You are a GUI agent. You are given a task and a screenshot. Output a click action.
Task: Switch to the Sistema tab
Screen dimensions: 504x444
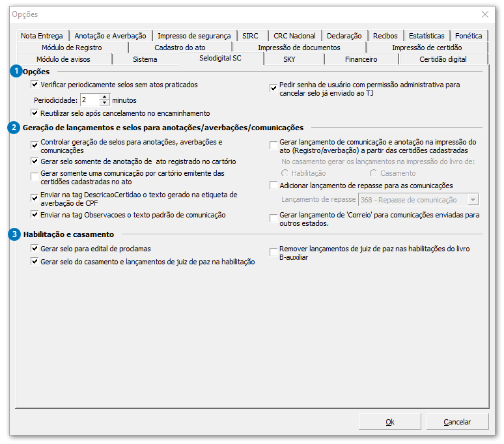(145, 59)
